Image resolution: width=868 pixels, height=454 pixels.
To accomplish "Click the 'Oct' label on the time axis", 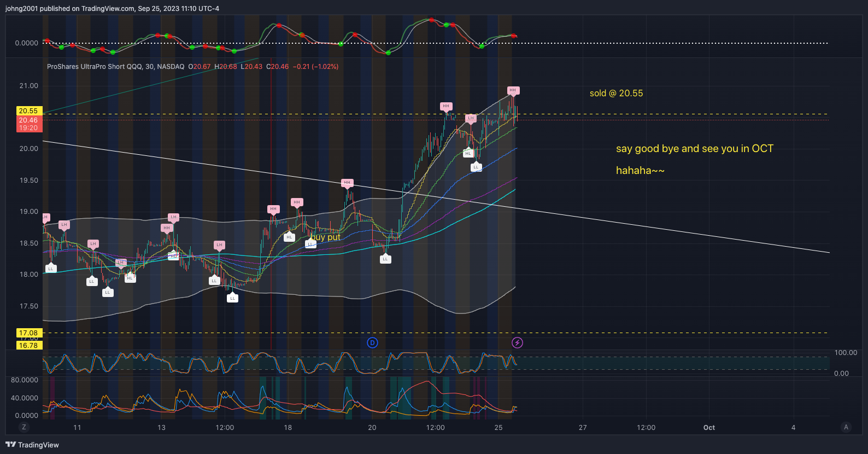I will (x=709, y=428).
